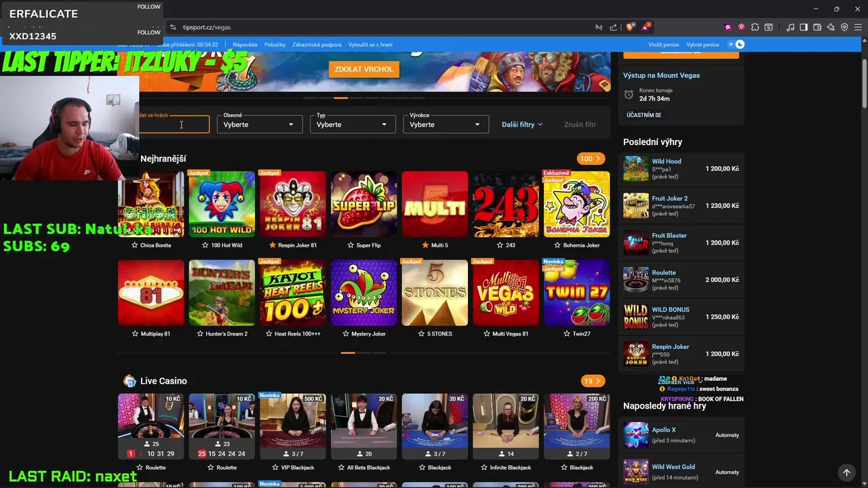Open Brave Rewards triangle icon

click(x=645, y=27)
